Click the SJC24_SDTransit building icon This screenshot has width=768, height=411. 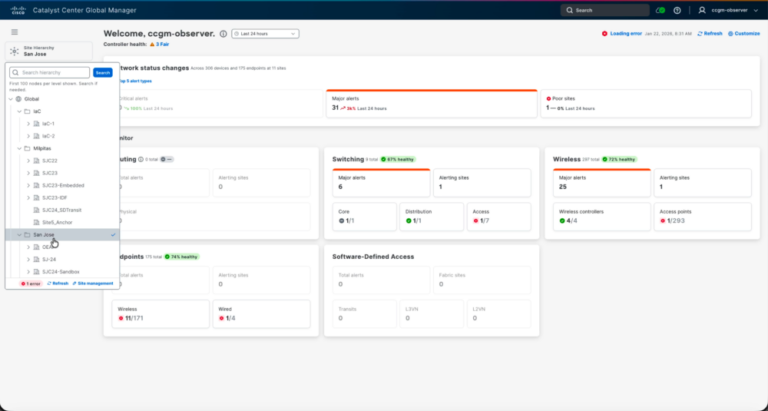click(36, 210)
